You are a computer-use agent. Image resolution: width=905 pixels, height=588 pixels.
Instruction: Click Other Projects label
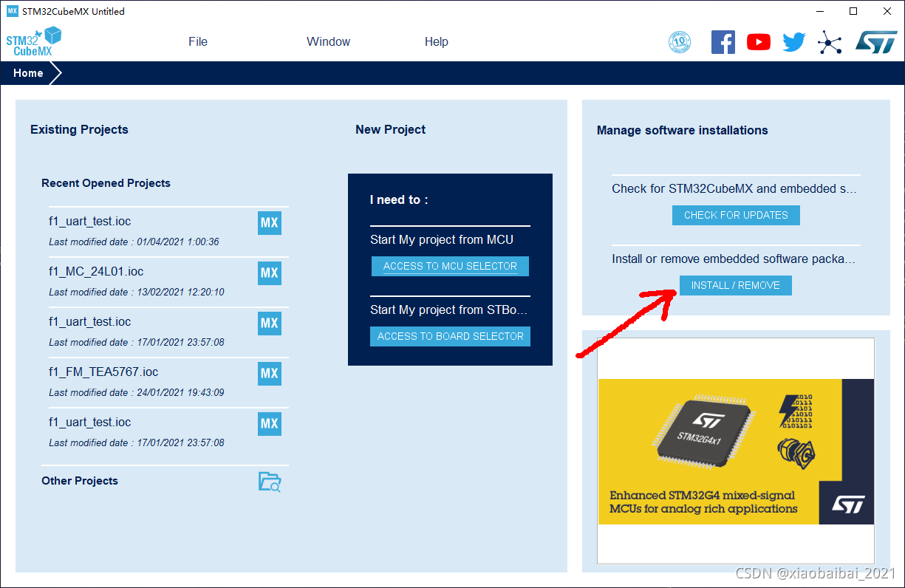(x=80, y=481)
